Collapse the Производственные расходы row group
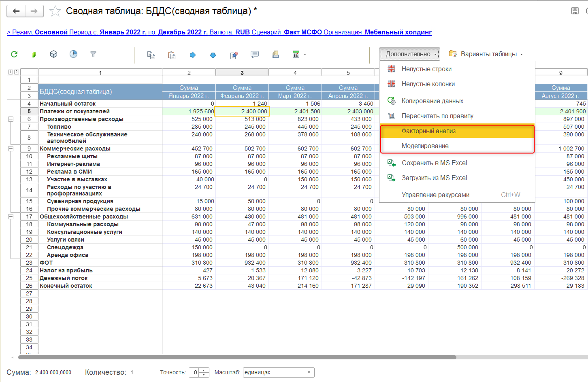 click(x=11, y=119)
